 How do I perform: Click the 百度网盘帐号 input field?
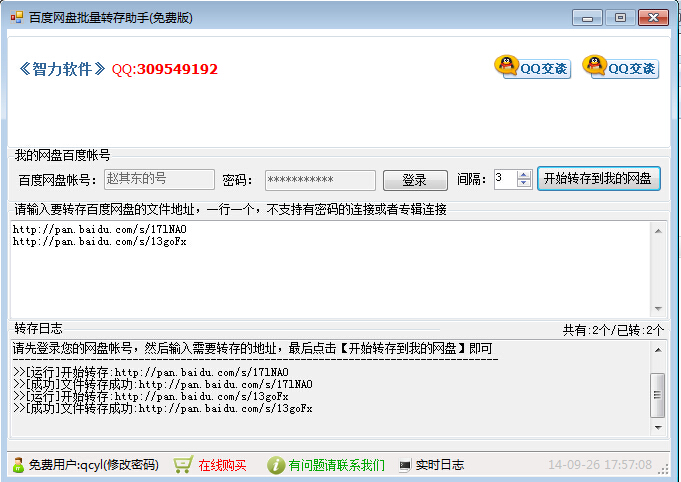coord(159,179)
